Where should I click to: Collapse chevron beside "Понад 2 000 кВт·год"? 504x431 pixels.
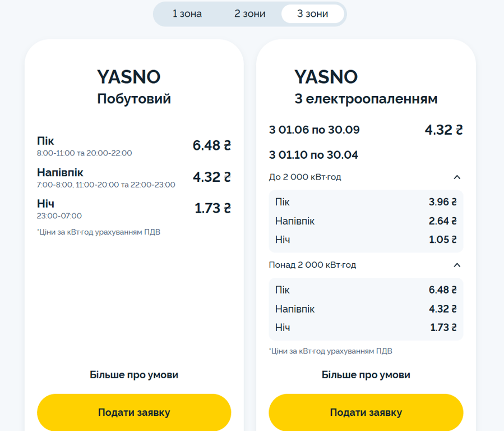pos(457,265)
